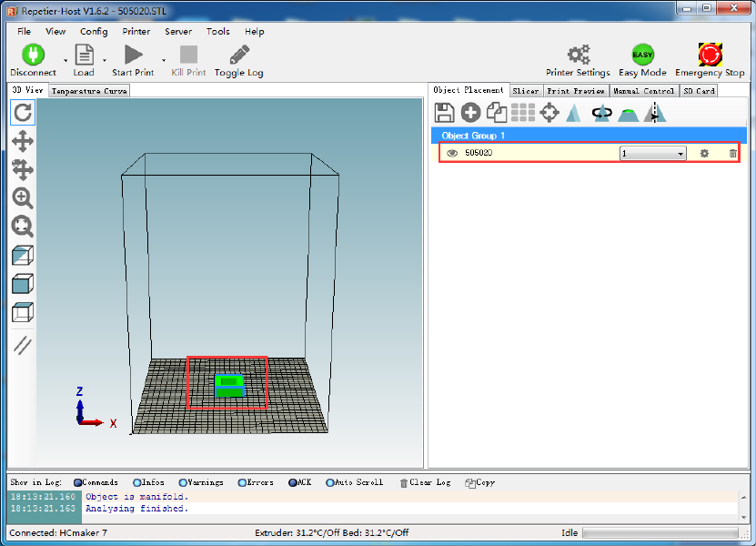Auto-position objects with grid icon
Image resolution: width=756 pixels, height=546 pixels.
point(523,113)
